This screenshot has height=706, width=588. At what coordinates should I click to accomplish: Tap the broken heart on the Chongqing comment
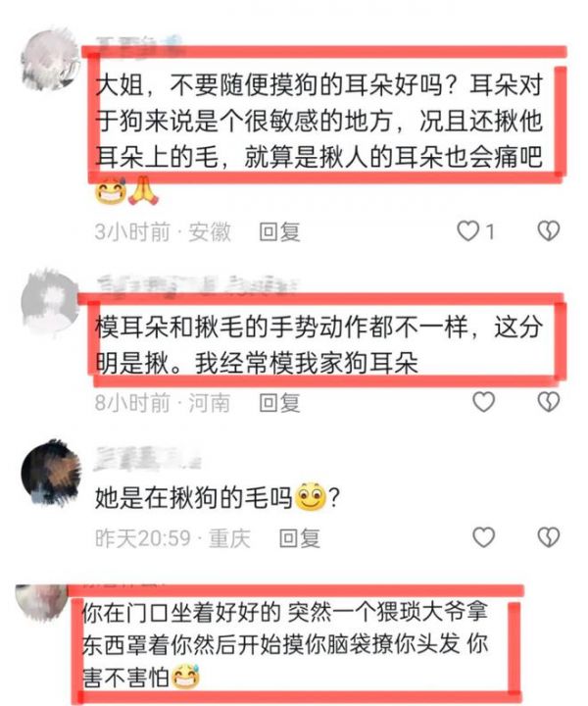(x=549, y=537)
